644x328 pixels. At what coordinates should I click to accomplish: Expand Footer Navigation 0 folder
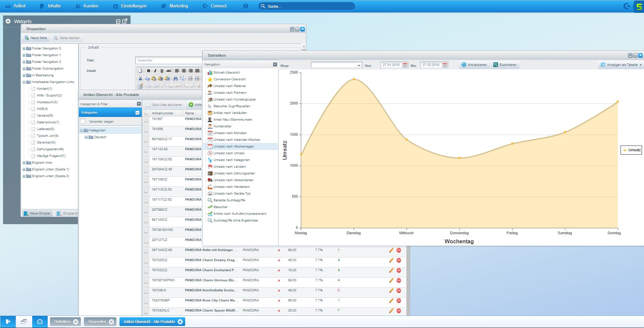[x=24, y=48]
